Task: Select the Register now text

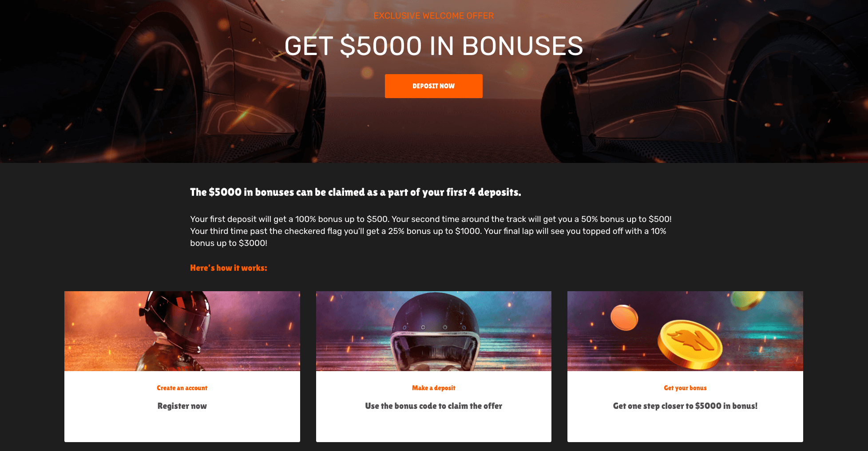Action: click(x=182, y=406)
